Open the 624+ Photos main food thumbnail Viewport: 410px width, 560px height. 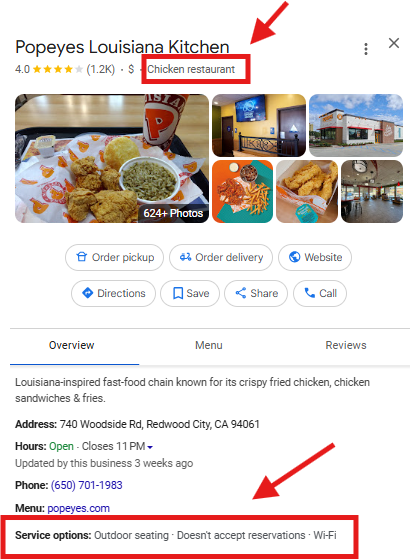pos(112,158)
